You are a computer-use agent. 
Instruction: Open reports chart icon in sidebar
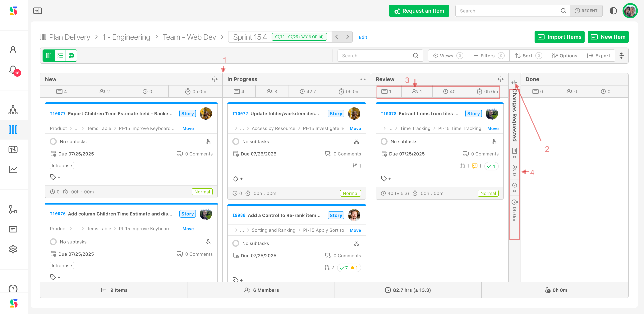click(x=13, y=169)
